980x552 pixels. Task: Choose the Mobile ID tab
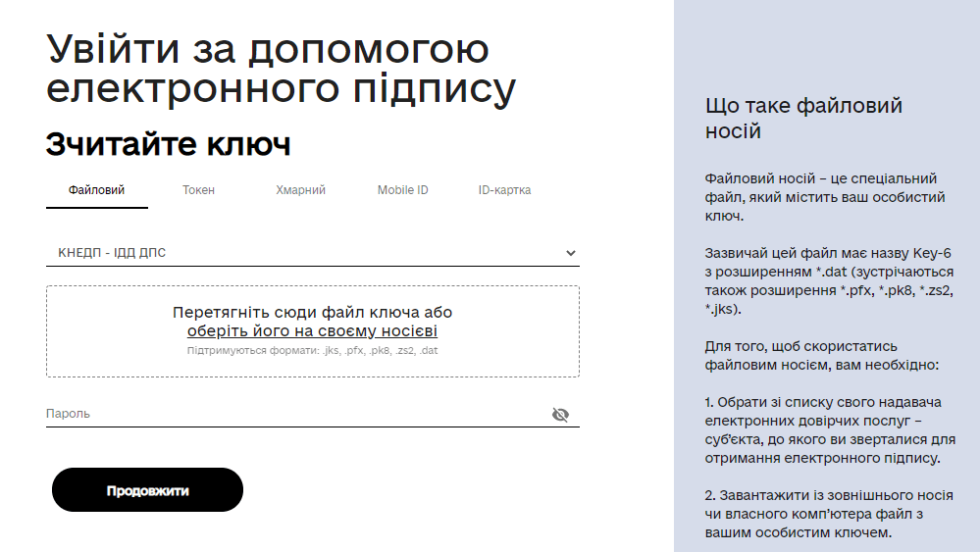402,190
